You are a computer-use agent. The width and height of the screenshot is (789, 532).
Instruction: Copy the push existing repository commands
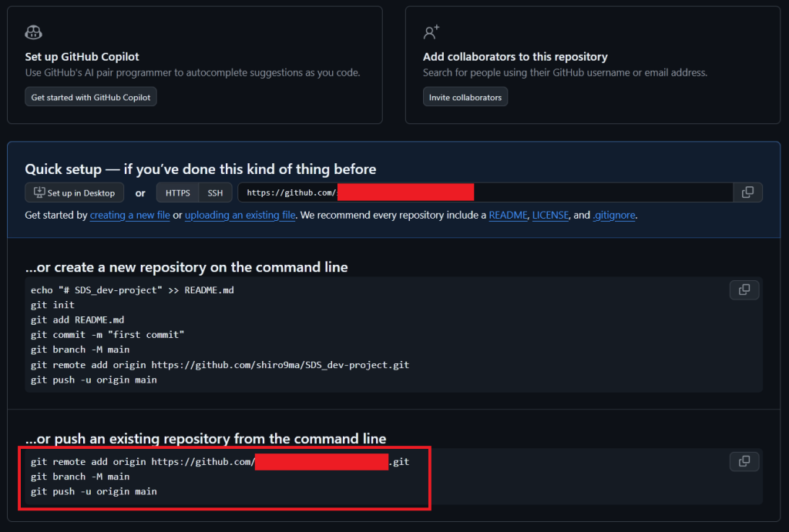(x=744, y=461)
